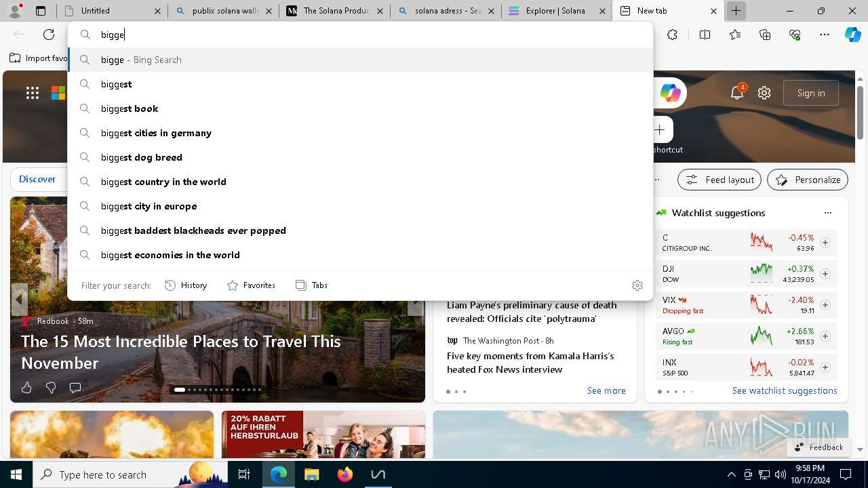Image resolution: width=868 pixels, height=488 pixels.
Task: Open page settings gear icon
Action: click(x=764, y=93)
